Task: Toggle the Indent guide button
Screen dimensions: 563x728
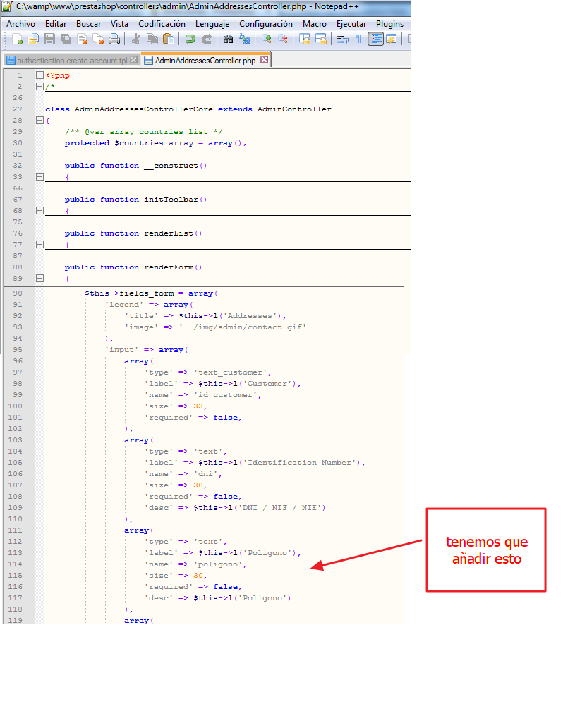Action: 375,39
